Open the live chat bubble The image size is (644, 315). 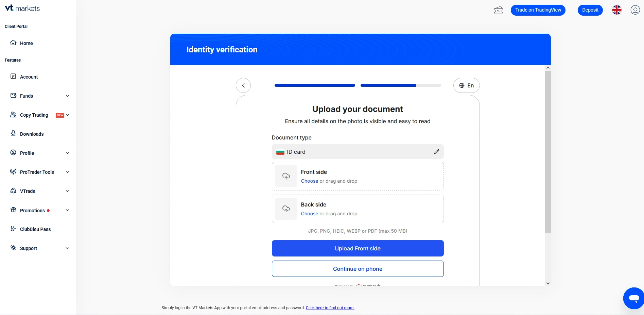point(633,298)
